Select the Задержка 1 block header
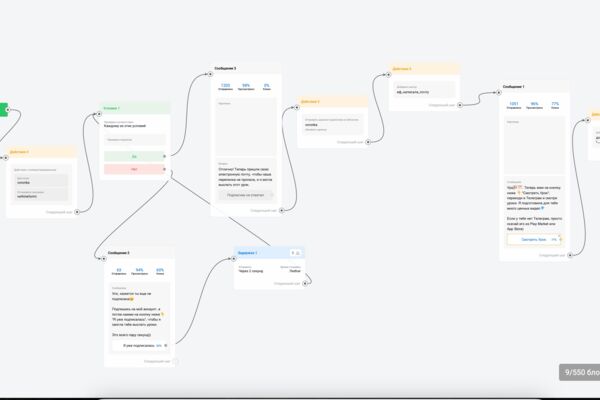600x400 pixels. (269, 253)
